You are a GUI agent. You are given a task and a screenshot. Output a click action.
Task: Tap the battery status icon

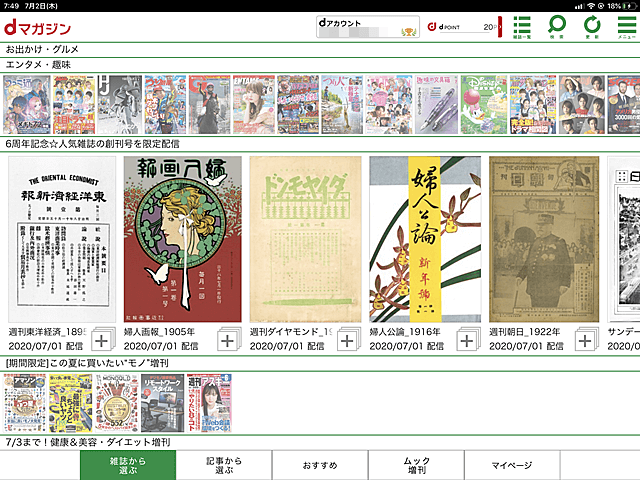pyautogui.click(x=630, y=6)
